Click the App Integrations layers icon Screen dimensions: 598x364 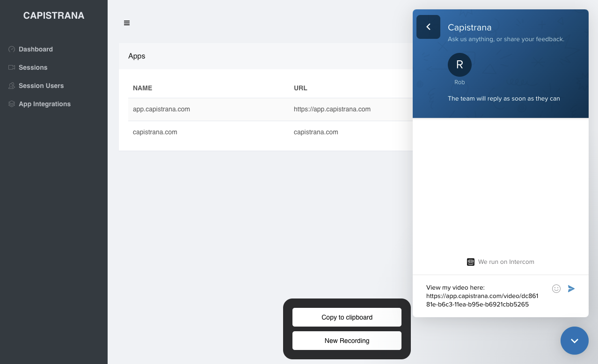click(x=12, y=104)
